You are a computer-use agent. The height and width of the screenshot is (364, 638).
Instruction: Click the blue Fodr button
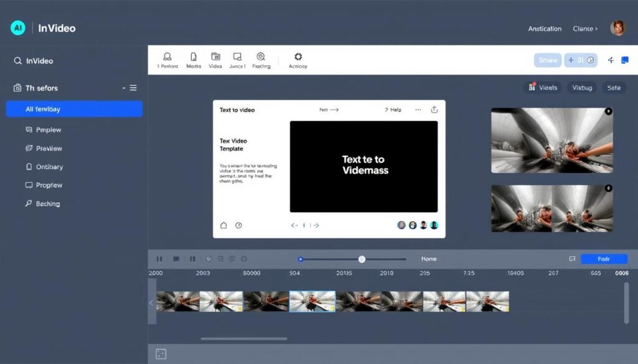click(604, 258)
